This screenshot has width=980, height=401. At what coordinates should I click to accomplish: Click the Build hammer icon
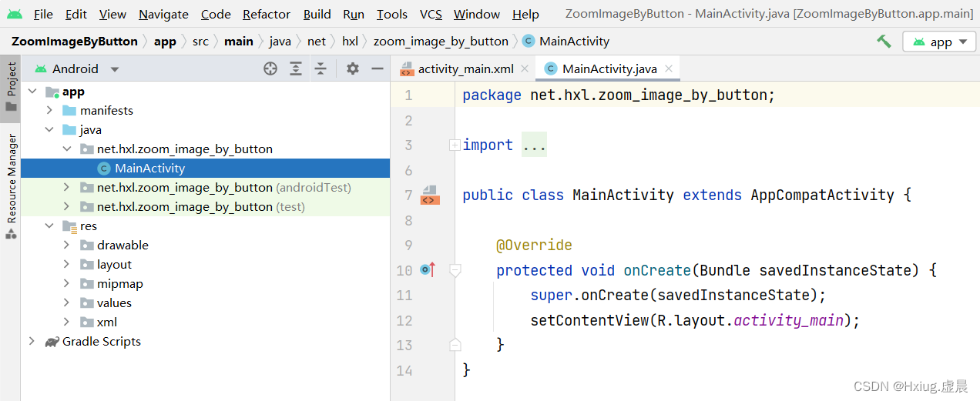[884, 42]
